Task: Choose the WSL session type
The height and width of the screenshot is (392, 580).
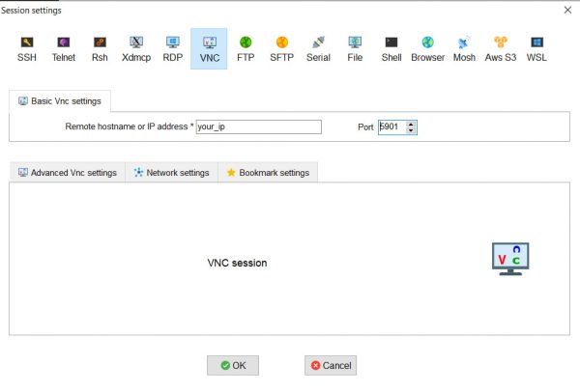Action: pos(536,49)
